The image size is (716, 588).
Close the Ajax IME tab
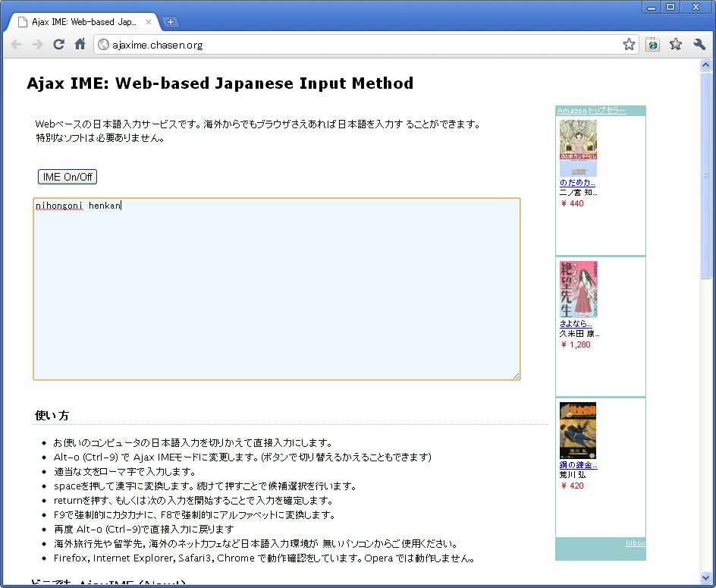pos(149,22)
